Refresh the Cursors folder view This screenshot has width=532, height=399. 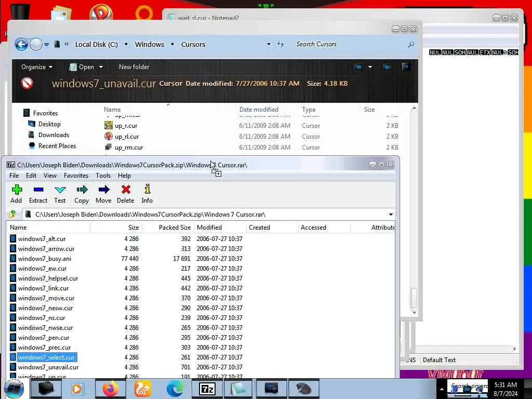(281, 44)
